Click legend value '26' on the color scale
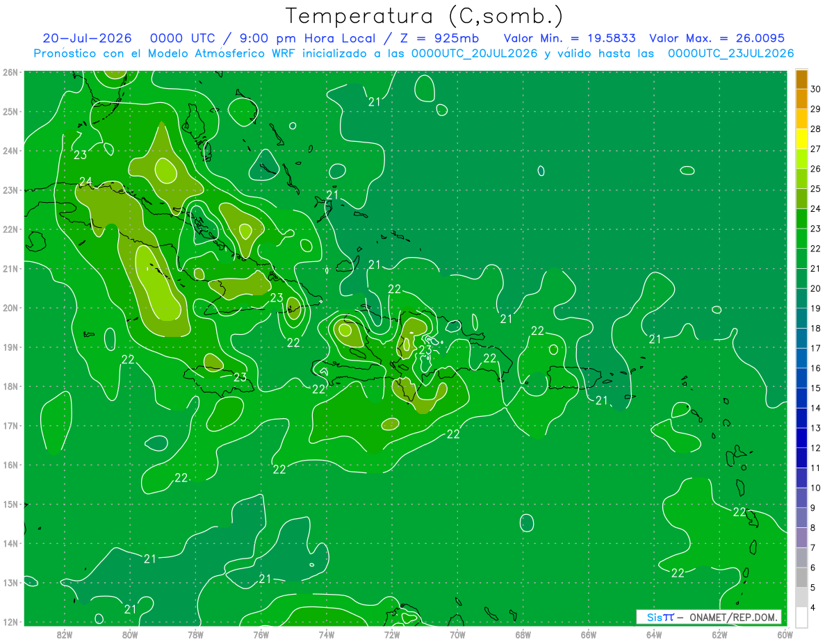The width and height of the screenshot is (834, 644). click(815, 169)
